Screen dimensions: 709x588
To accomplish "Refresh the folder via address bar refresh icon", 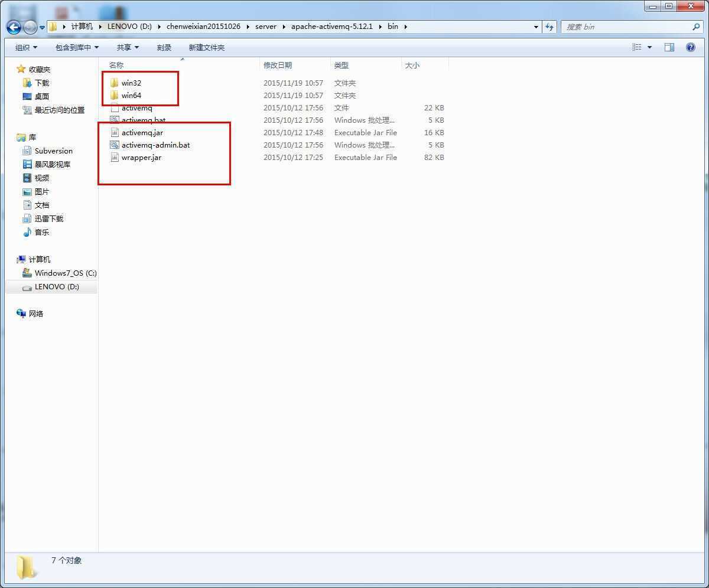I will 550,27.
